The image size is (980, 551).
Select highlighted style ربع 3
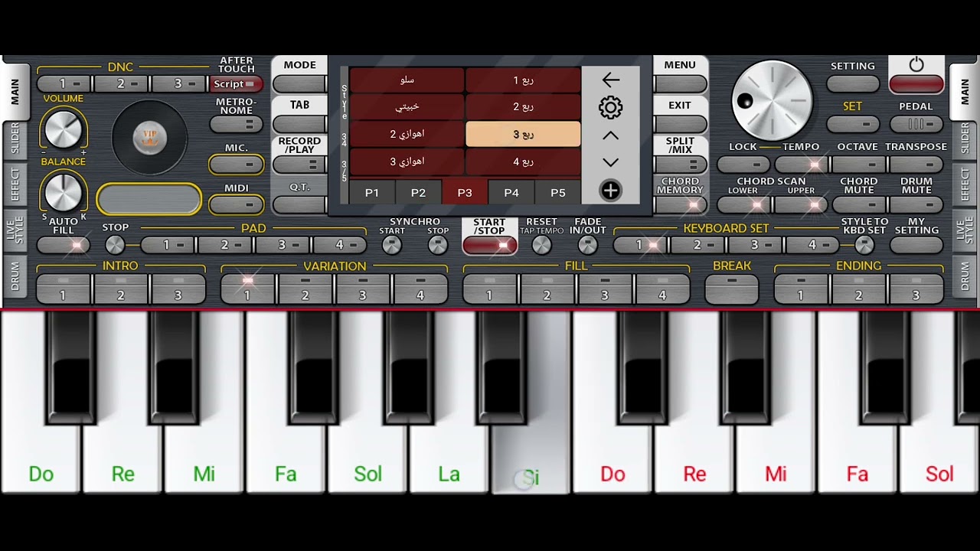click(523, 134)
